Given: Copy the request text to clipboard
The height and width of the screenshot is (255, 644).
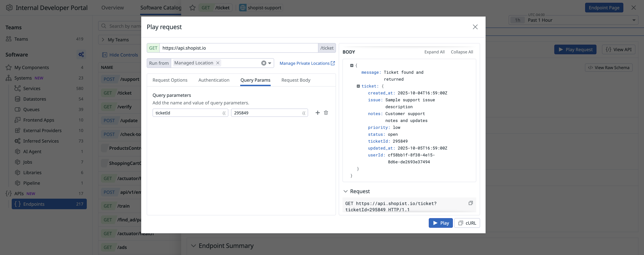Looking at the screenshot, I should click(x=470, y=203).
